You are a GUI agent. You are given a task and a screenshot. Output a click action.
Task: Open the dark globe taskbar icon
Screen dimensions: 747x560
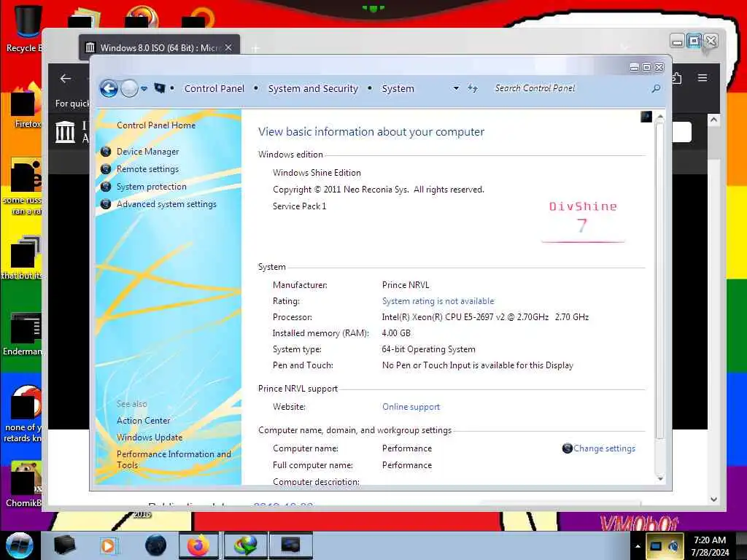[156, 545]
